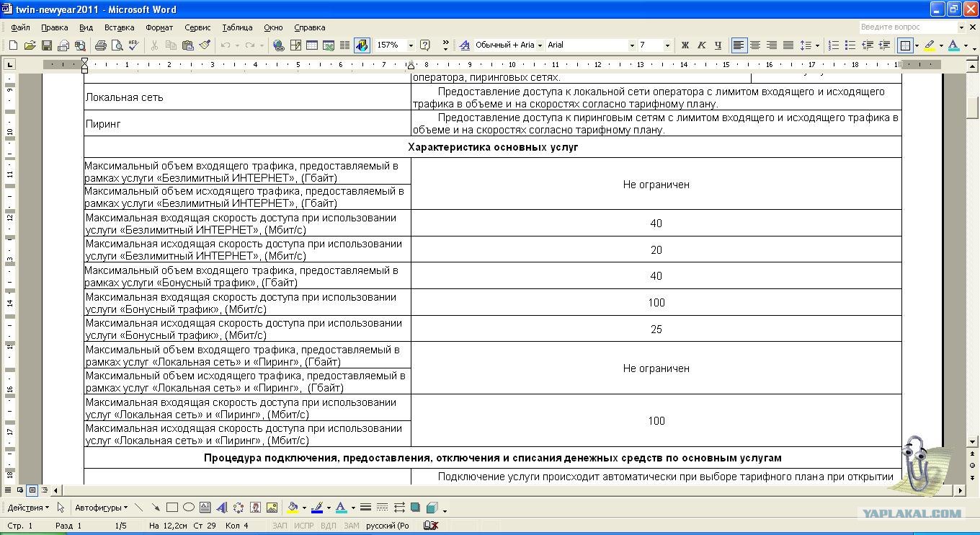Viewport: 980px width, 535px height.
Task: Apply numbered list formatting
Action: [x=834, y=45]
